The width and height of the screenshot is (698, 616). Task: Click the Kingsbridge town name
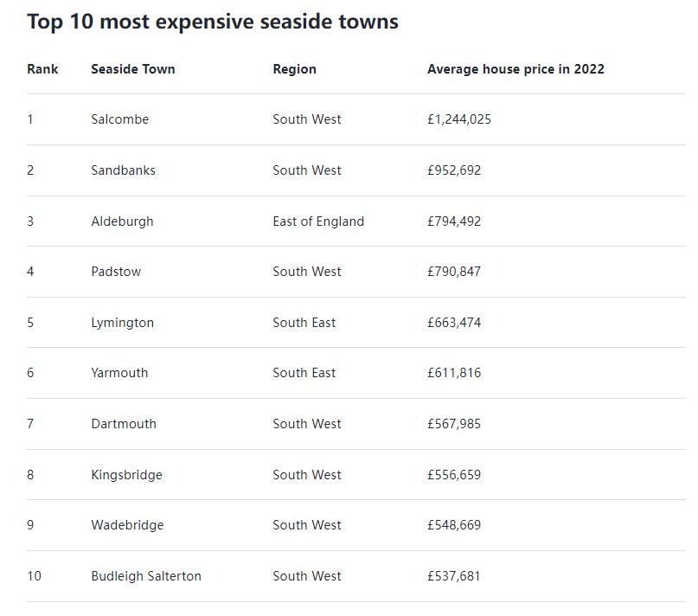click(x=126, y=475)
